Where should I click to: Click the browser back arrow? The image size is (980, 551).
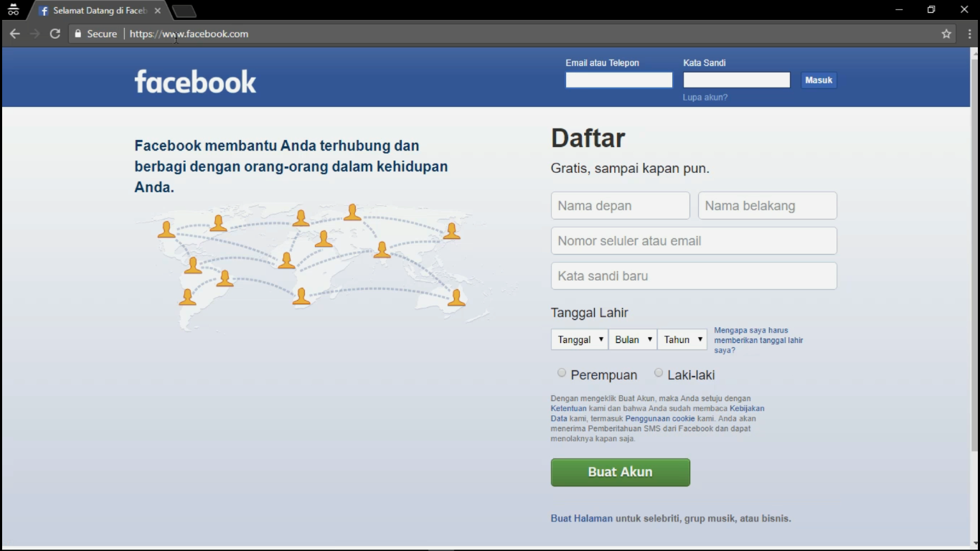click(x=14, y=33)
